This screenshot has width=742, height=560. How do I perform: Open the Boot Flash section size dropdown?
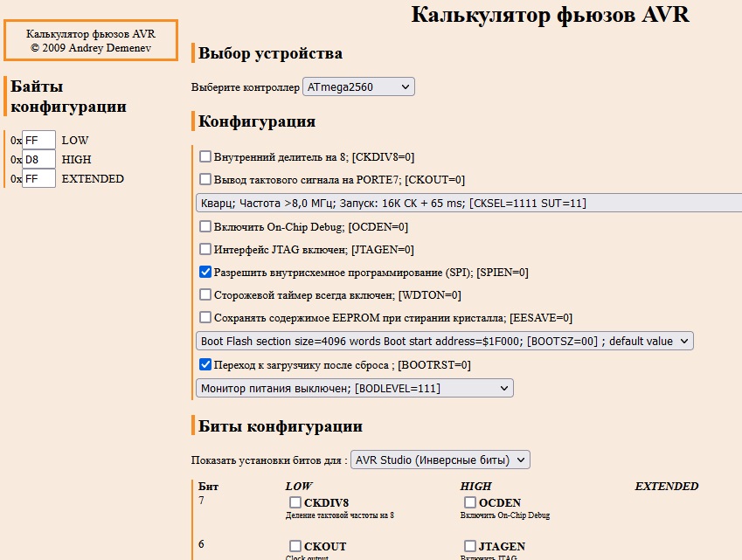(x=444, y=341)
